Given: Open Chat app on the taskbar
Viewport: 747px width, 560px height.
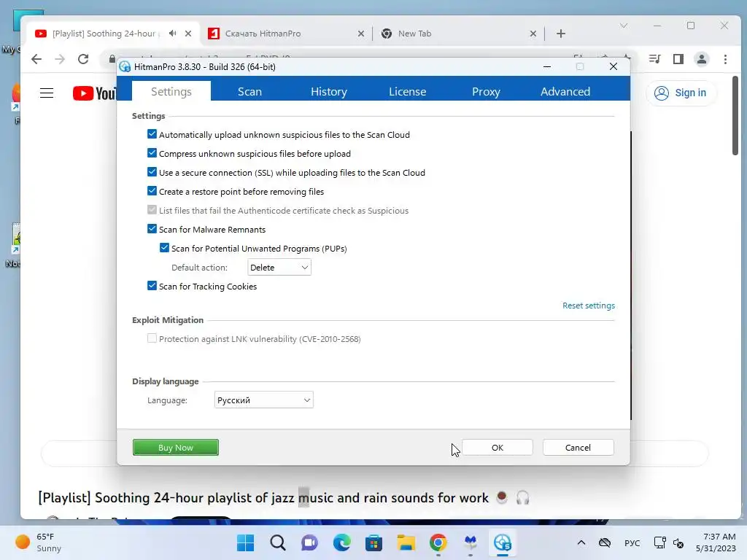Looking at the screenshot, I should [x=309, y=542].
